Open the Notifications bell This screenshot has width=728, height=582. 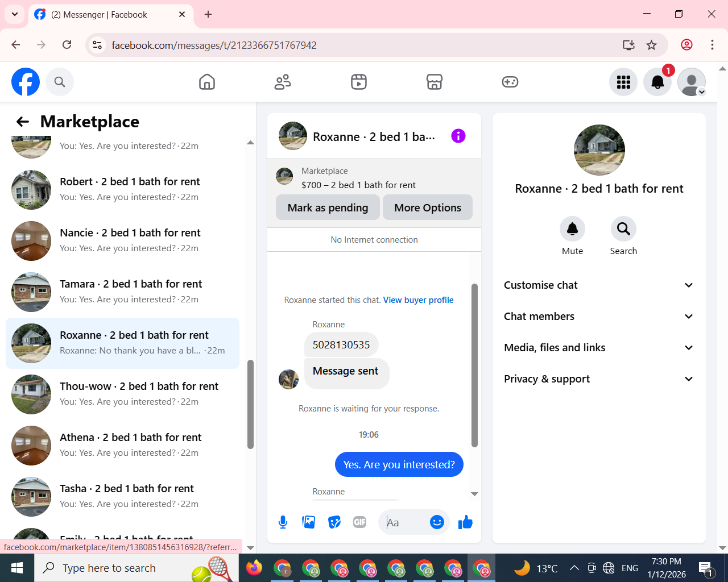(657, 82)
